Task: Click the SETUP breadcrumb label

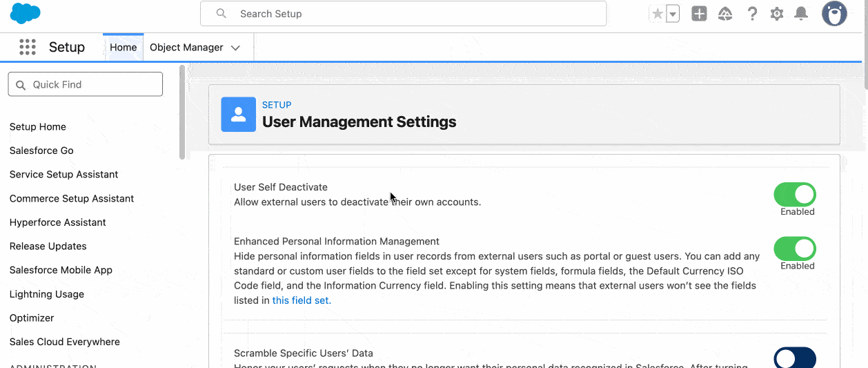Action: pyautogui.click(x=277, y=105)
